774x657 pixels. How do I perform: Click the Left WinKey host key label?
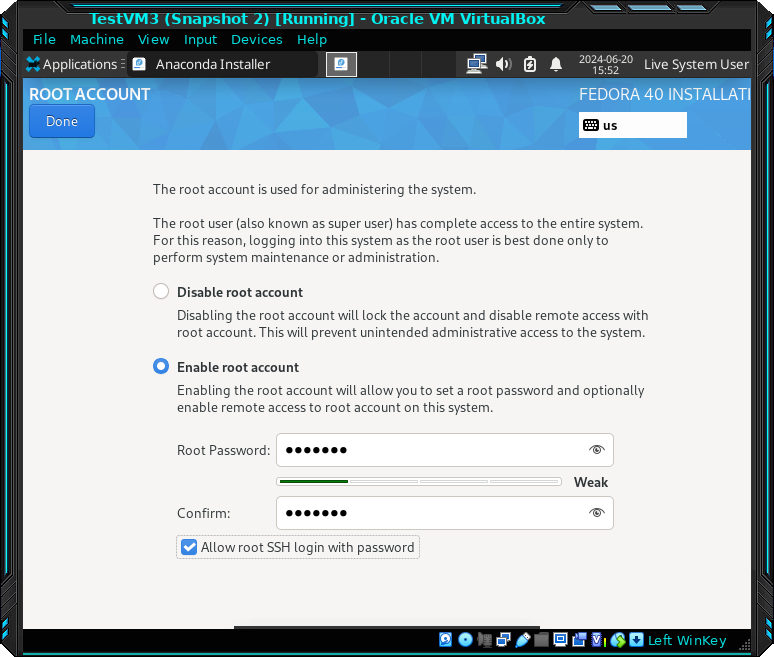click(687, 640)
